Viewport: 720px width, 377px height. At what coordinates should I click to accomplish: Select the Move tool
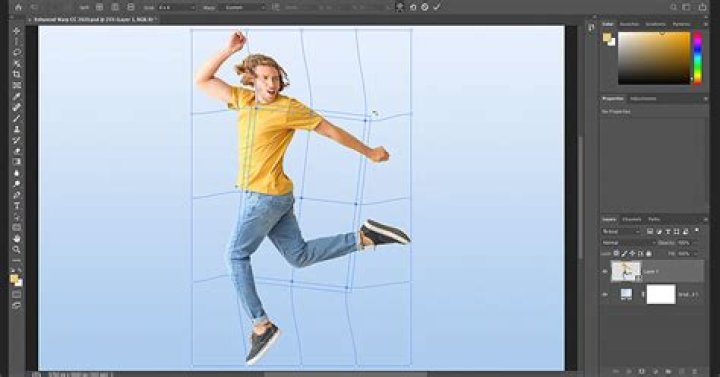17,31
